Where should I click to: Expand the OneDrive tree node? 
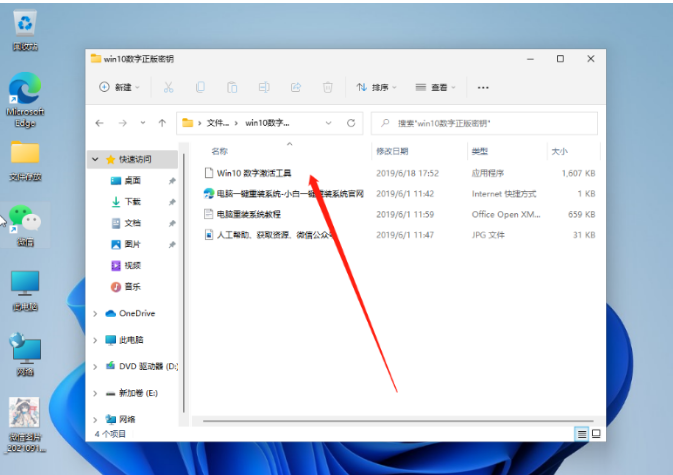pyautogui.click(x=95, y=314)
